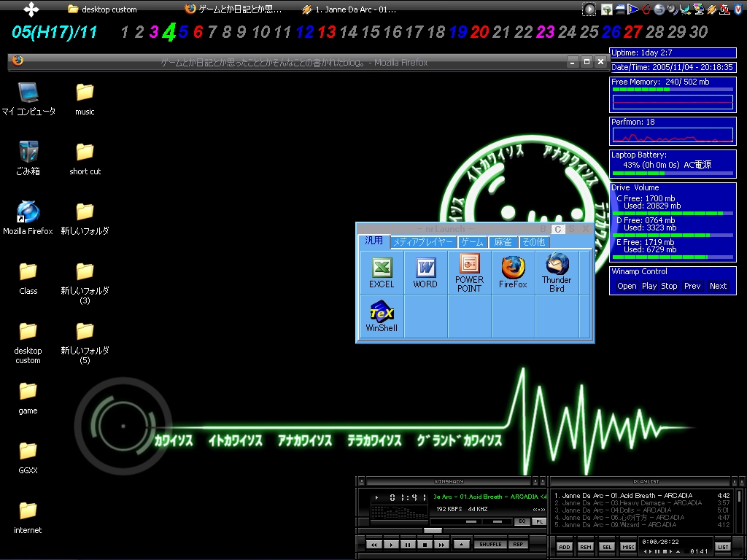
Task: Select the game folder on desktop
Action: click(x=28, y=397)
